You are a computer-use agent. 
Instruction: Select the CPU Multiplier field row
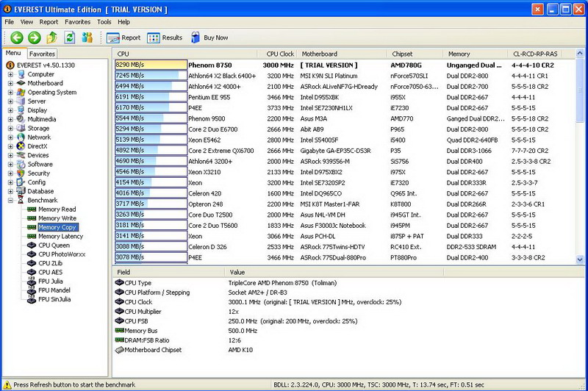click(x=348, y=312)
